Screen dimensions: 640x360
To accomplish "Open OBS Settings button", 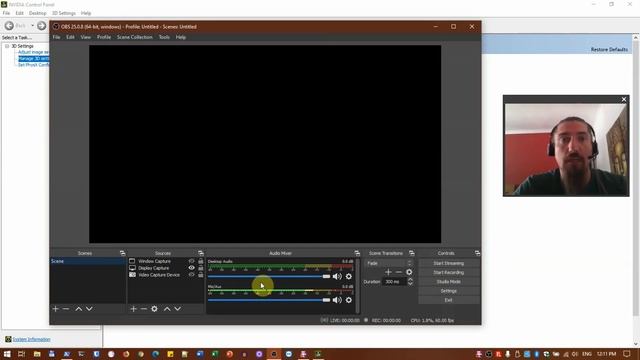I will click(x=449, y=291).
